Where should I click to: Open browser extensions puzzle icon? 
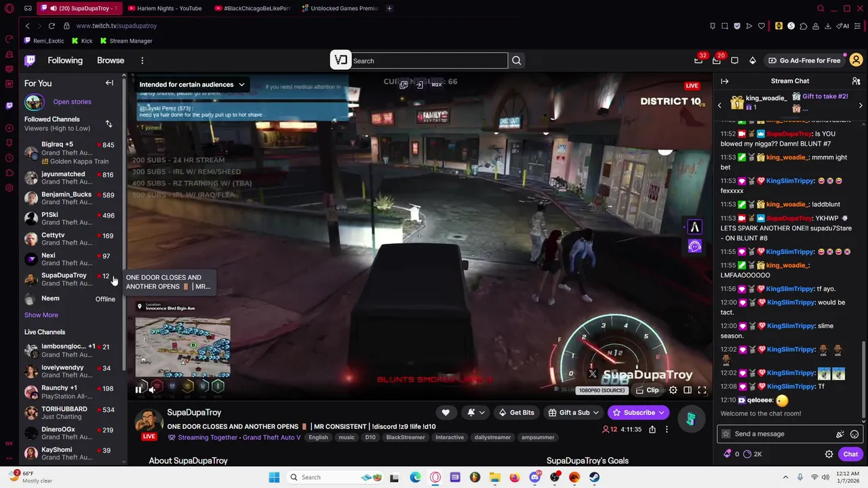(x=804, y=26)
